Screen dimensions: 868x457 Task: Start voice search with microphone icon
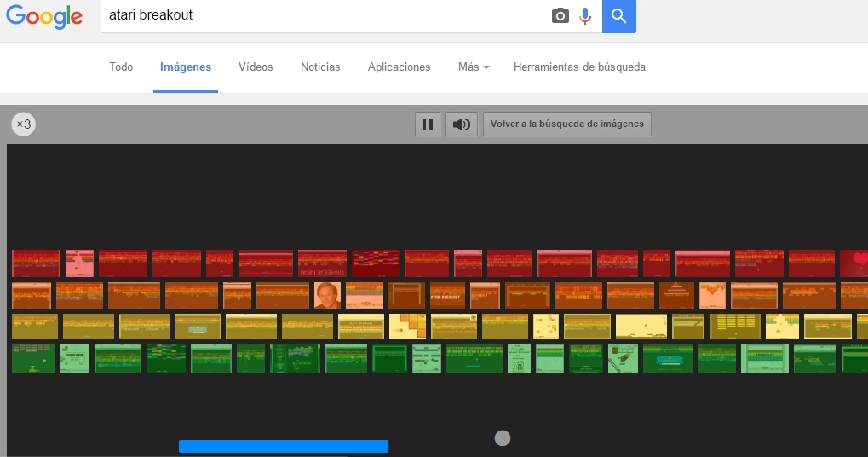point(585,15)
